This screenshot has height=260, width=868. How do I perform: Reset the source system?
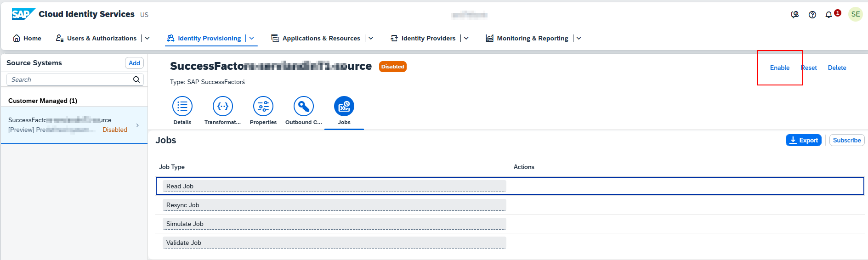809,68
